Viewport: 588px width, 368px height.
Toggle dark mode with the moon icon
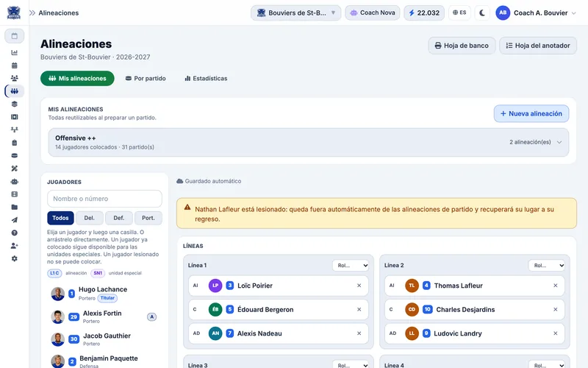pyautogui.click(x=482, y=13)
